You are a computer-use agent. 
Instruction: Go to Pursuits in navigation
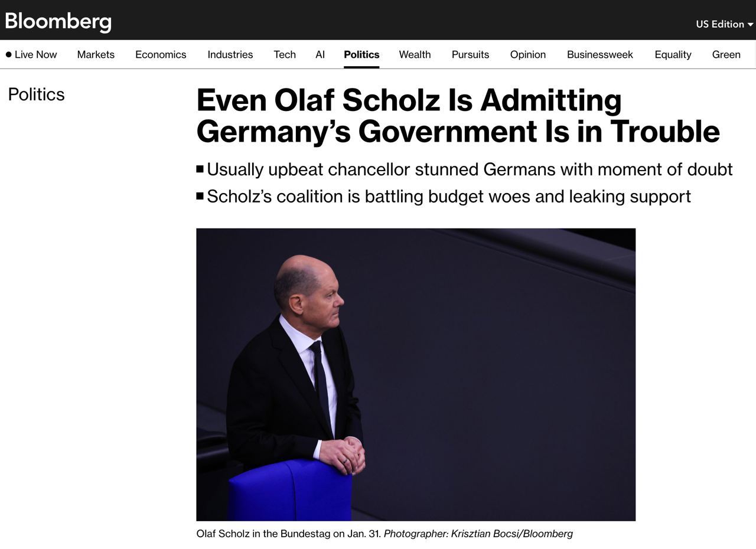(x=470, y=55)
